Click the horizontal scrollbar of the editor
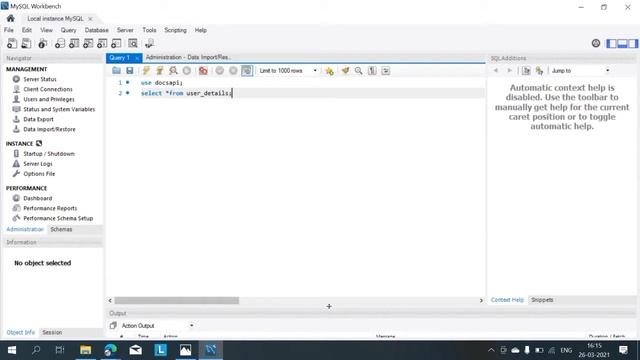 pos(176,301)
